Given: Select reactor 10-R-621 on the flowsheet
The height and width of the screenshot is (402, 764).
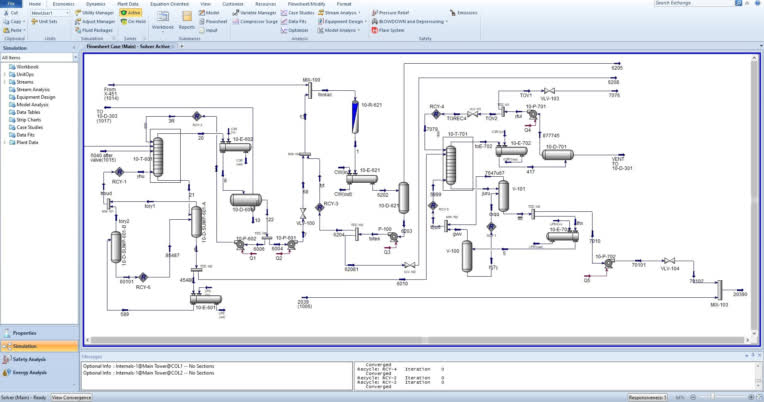Looking at the screenshot, I should [355, 117].
